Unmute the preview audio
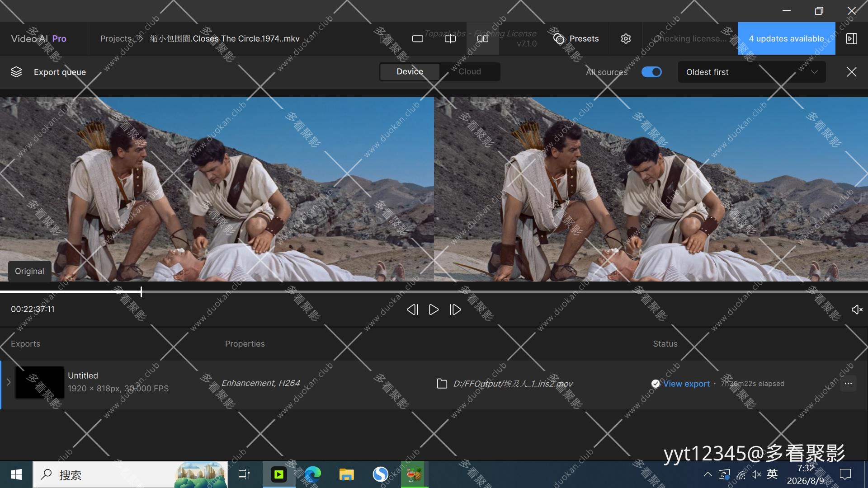868x488 pixels. (857, 310)
